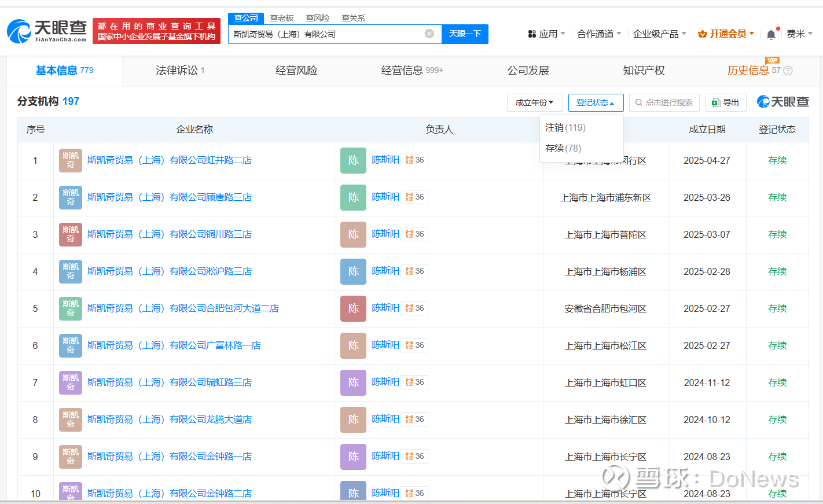Click the help question mark beside 历史信息
Screen dimensions: 823x504
click(x=788, y=71)
